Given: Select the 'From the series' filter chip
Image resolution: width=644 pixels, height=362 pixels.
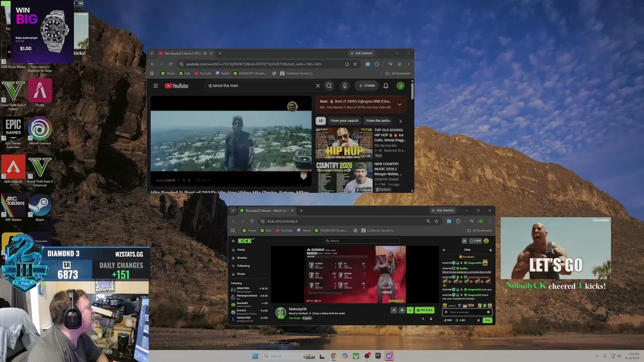Looking at the screenshot, I should pyautogui.click(x=378, y=121).
